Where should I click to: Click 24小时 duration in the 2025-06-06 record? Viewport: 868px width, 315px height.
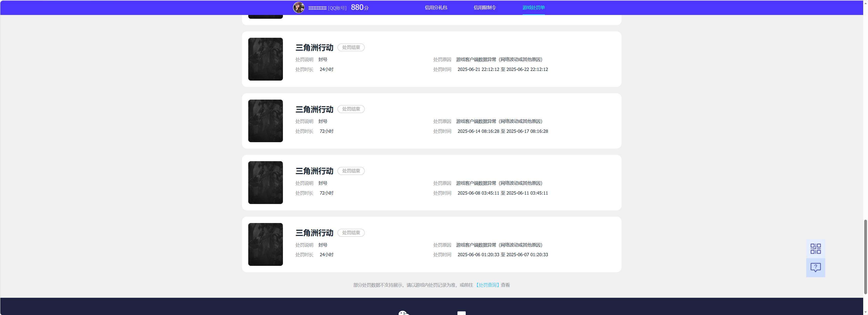(326, 255)
